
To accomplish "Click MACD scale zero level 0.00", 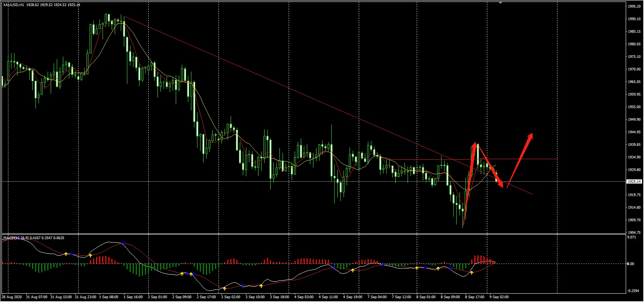I will [631, 264].
